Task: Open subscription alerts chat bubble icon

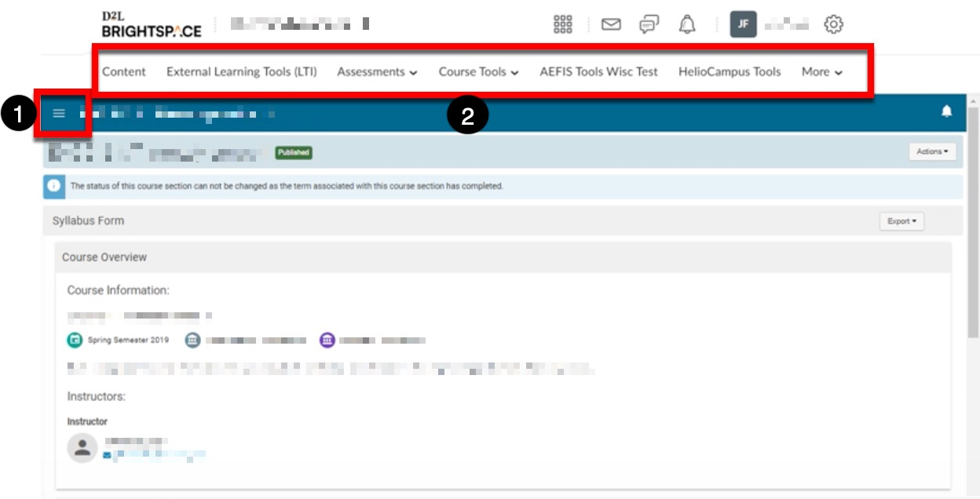Action: point(649,24)
